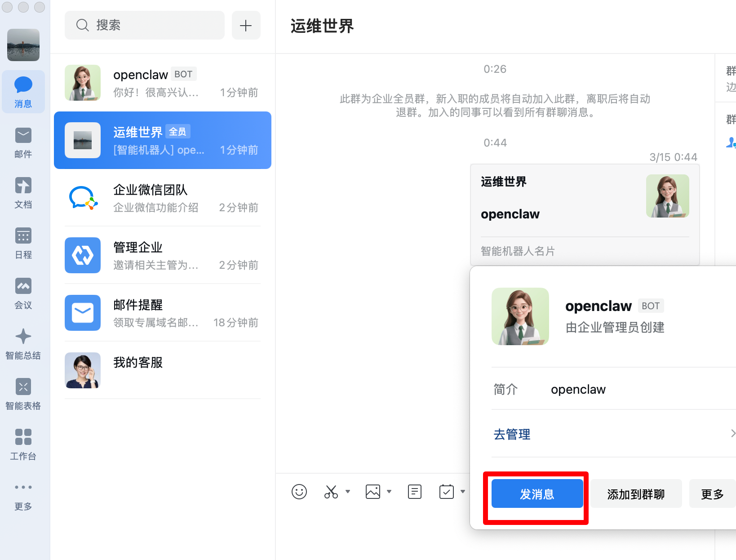Viewport: 736px width, 560px height.
Task: Select the 企业微信团队 conversation
Action: [162, 198]
